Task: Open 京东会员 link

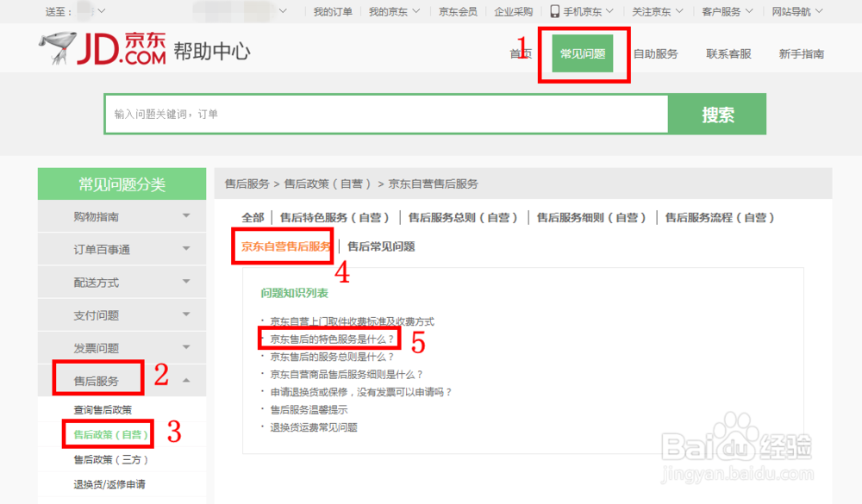Action: 458,11
